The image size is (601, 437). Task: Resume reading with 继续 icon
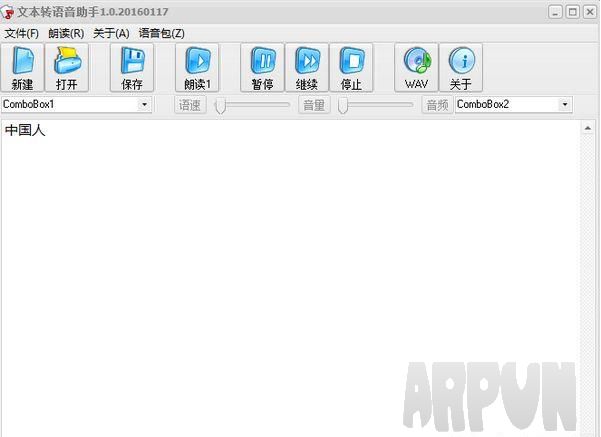coord(307,68)
